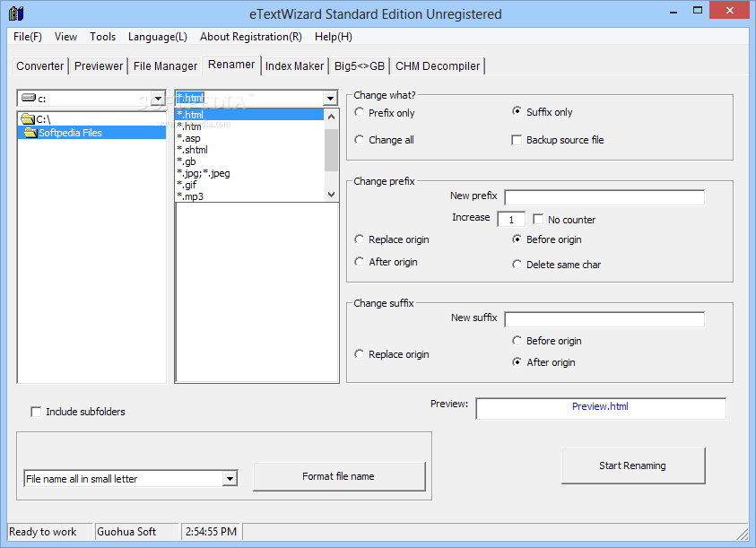Choose the *.mp3 filter option
The height and width of the screenshot is (548, 756).
click(x=249, y=196)
